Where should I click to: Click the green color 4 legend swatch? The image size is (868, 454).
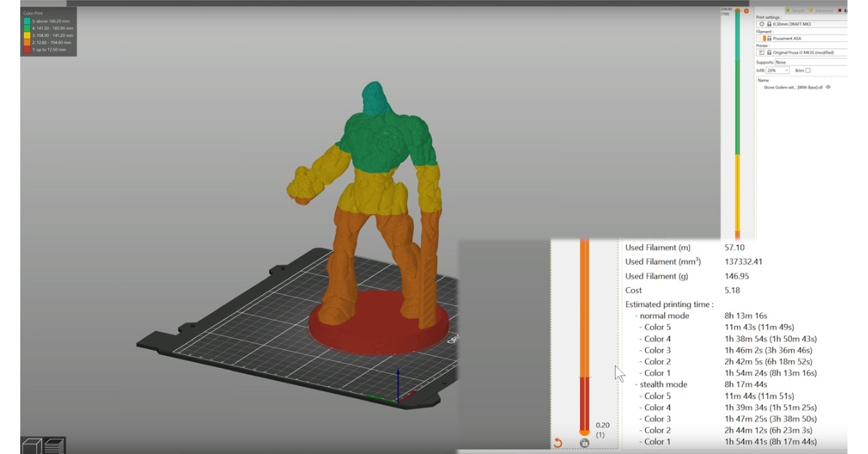pyautogui.click(x=27, y=27)
